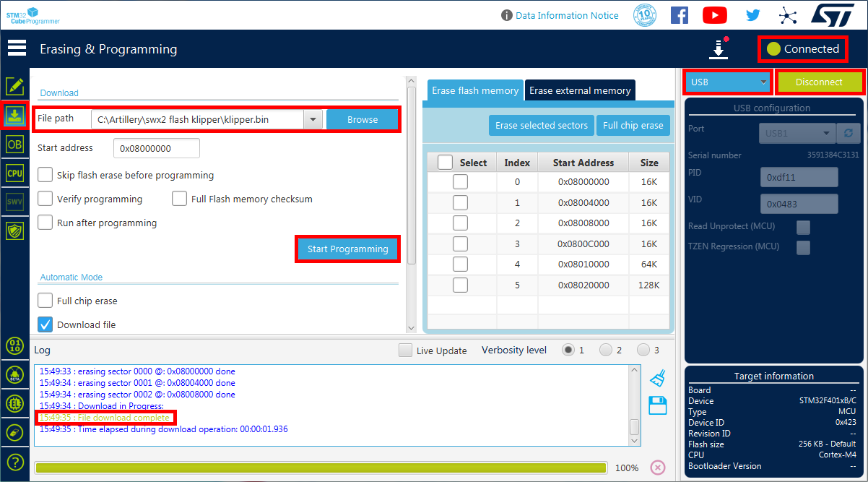
Task: Open the hamburger main menu
Action: 16,48
